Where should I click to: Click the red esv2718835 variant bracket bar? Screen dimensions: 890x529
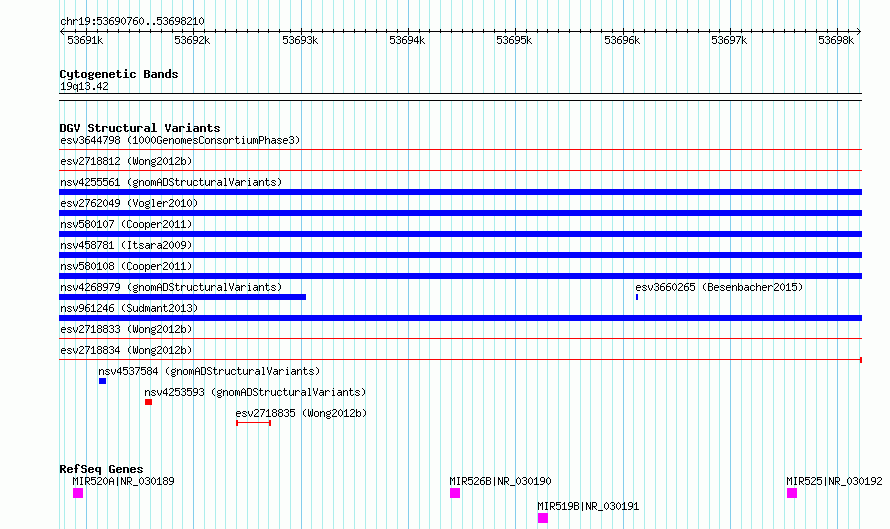click(x=254, y=423)
